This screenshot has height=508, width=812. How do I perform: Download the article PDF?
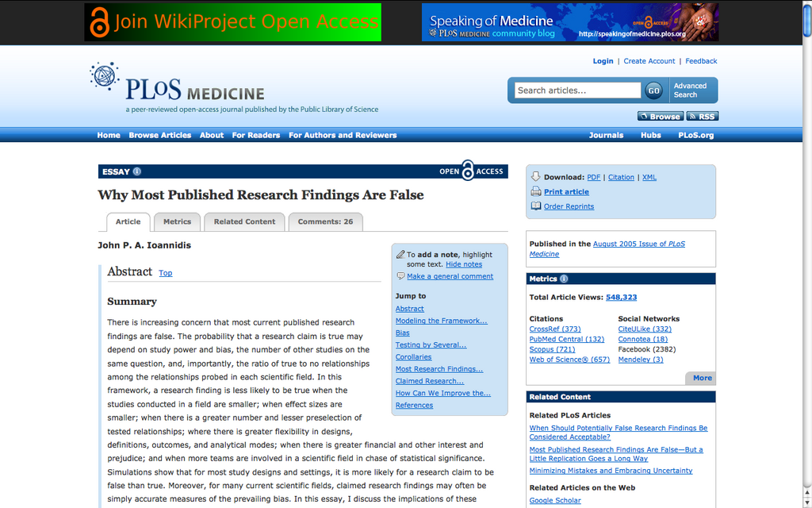tap(593, 177)
